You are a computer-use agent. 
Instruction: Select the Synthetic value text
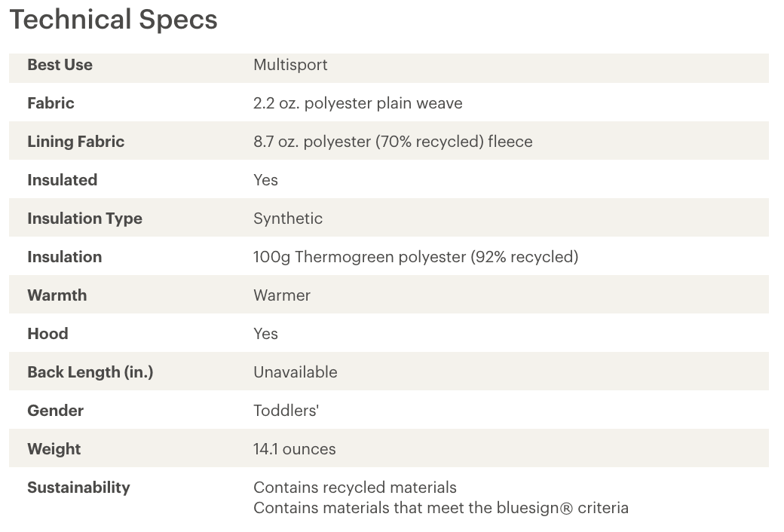pyautogui.click(x=288, y=219)
